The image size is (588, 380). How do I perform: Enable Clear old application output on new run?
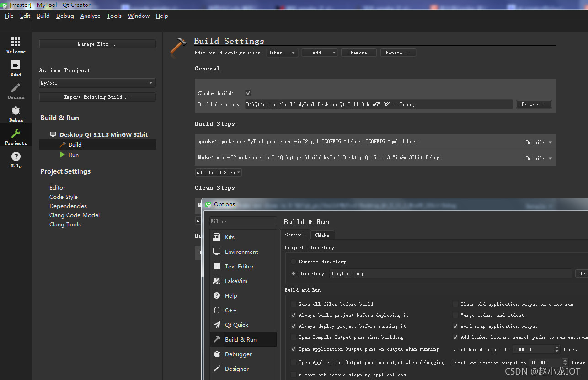[x=455, y=304]
